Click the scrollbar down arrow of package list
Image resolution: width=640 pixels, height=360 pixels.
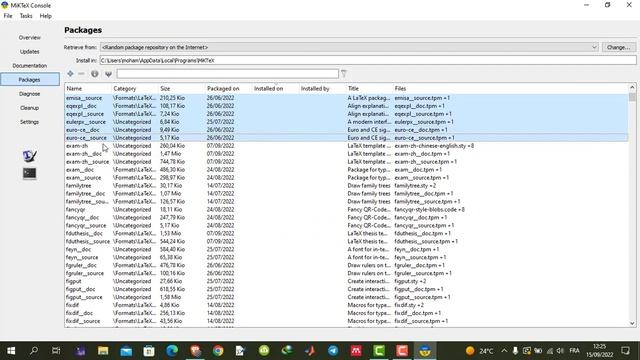[x=632, y=323]
